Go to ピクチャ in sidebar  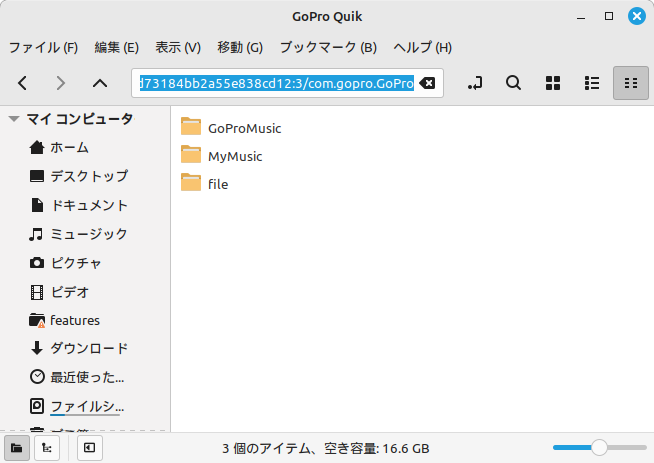click(76, 263)
